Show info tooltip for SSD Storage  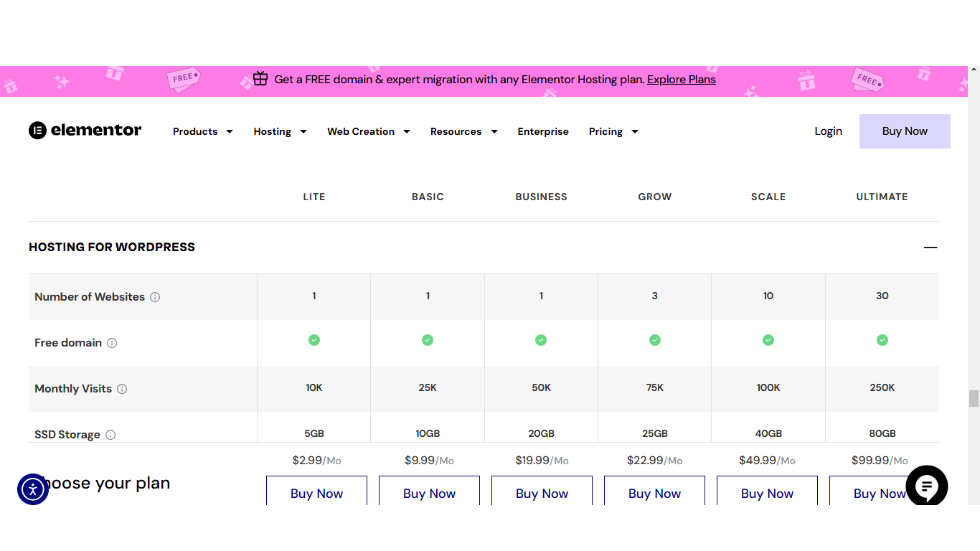110,435
